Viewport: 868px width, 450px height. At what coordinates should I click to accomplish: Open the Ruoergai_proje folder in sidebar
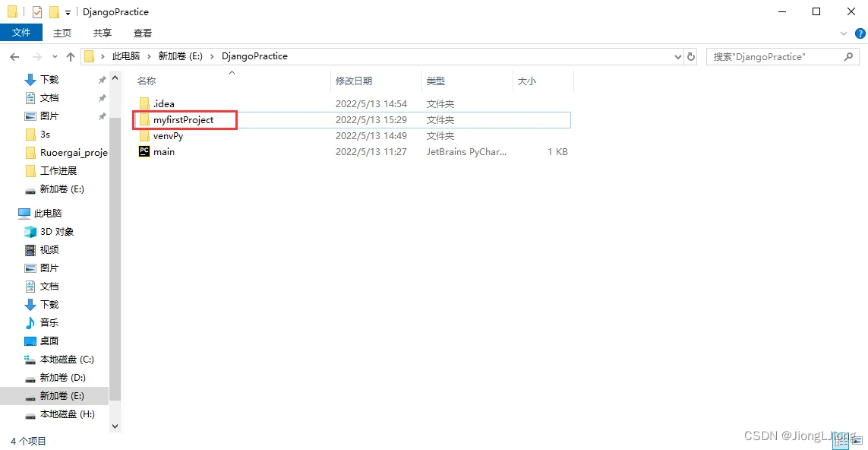pyautogui.click(x=74, y=153)
